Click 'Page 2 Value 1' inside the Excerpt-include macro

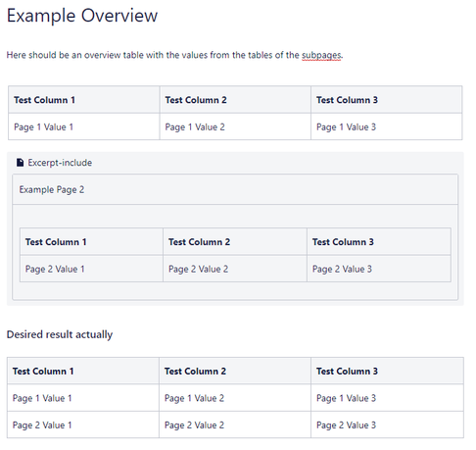91,269
